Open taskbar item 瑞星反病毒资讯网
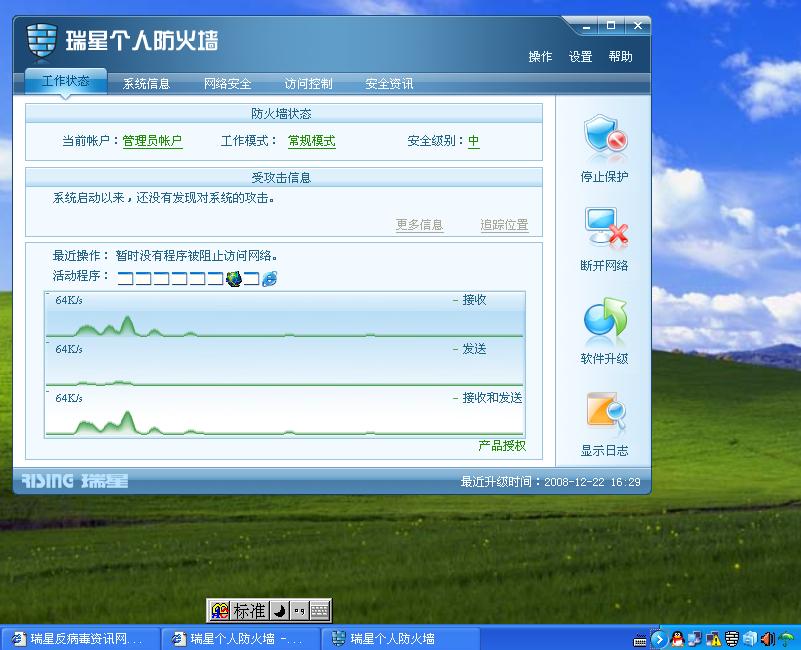801x650 pixels. [x=80, y=639]
